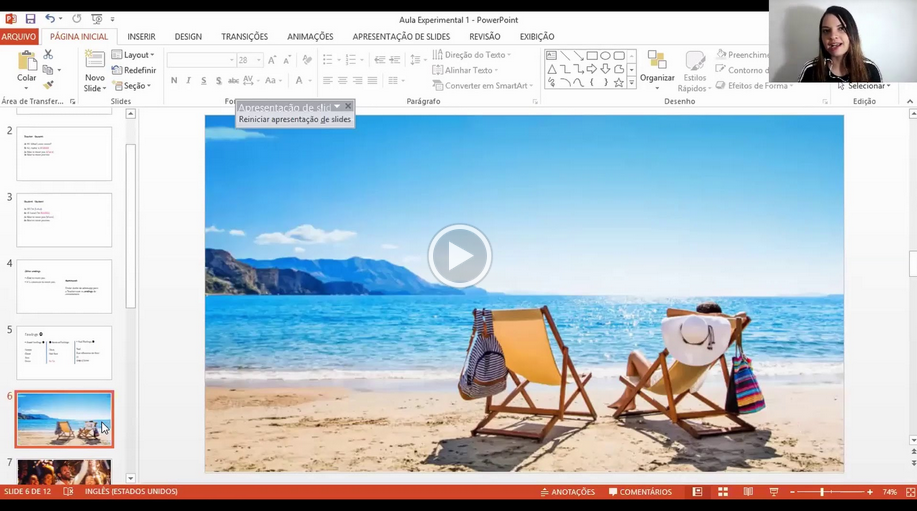Open Slide Sorter view in status bar
917x511 pixels.
click(723, 492)
